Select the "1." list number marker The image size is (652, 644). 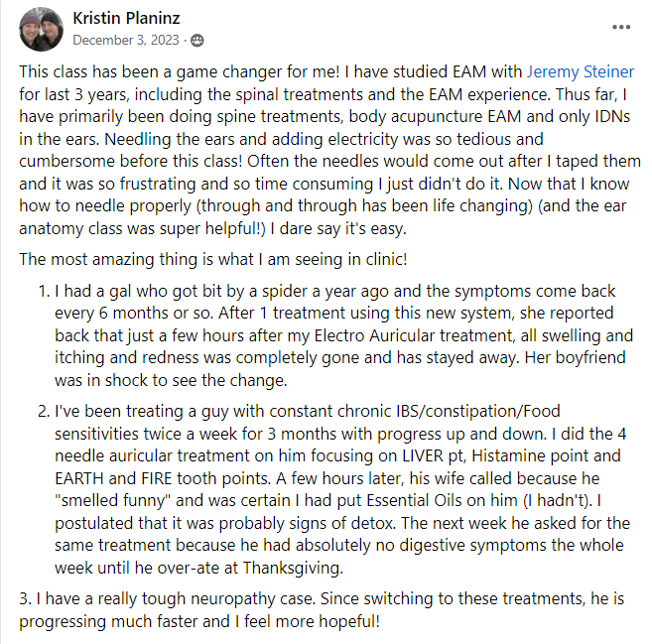coord(45,291)
